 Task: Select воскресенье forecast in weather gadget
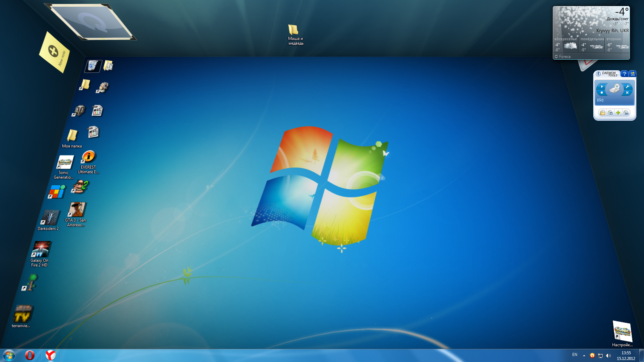coord(566,45)
